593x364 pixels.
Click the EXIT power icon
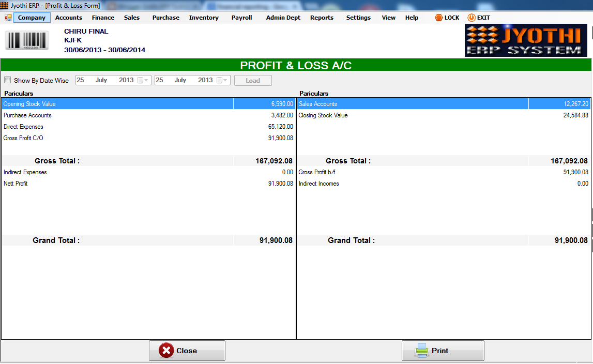click(x=470, y=17)
